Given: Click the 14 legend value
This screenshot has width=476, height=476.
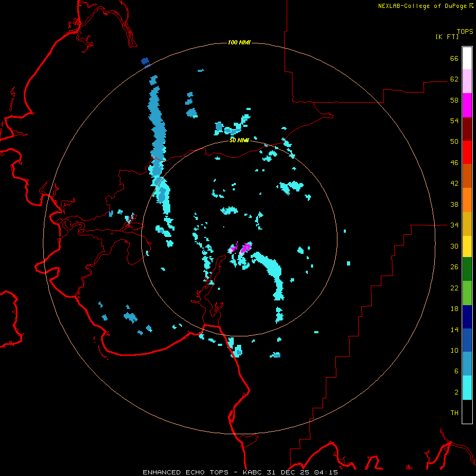Looking at the screenshot, I should tap(454, 329).
